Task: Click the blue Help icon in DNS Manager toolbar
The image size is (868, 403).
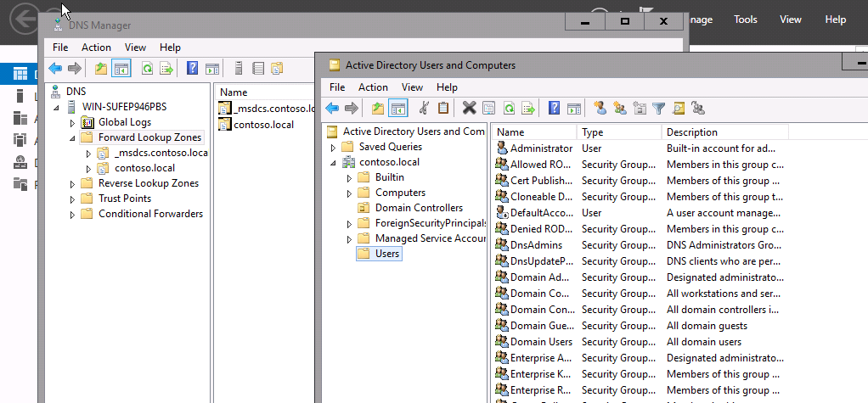Action: point(192,69)
